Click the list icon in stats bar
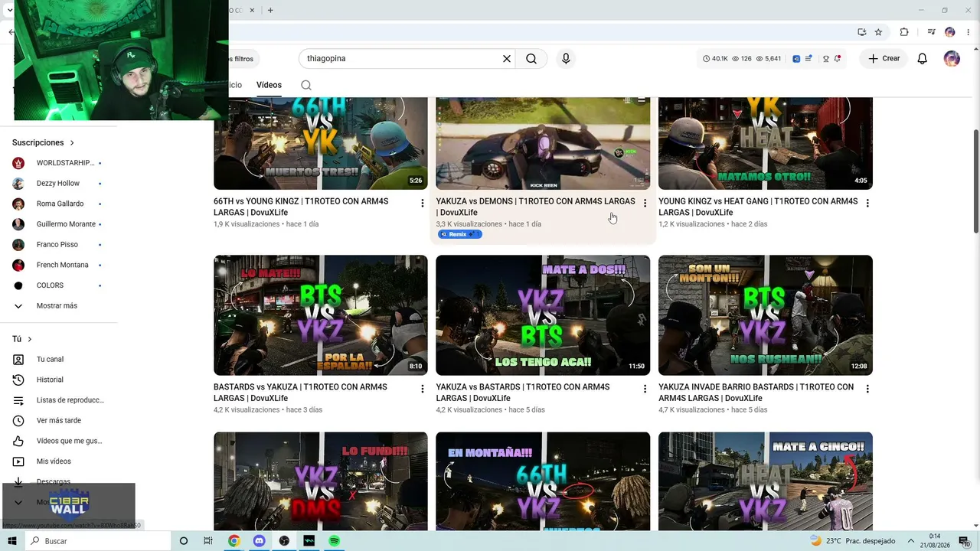980x551 pixels. point(808,59)
